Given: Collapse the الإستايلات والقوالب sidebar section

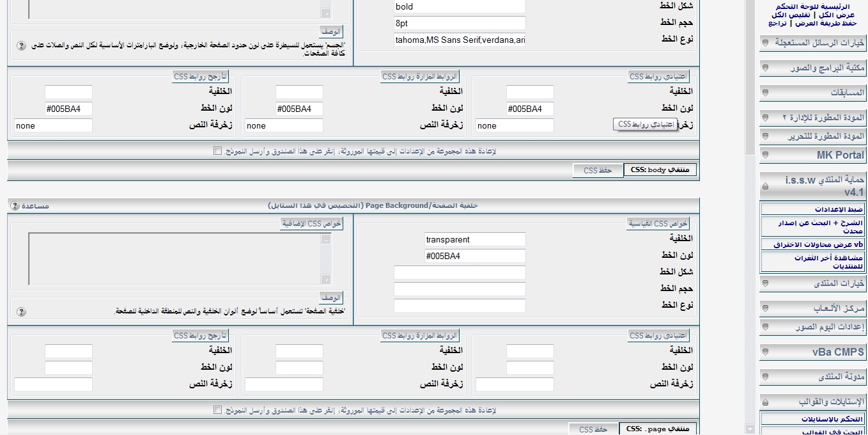Looking at the screenshot, I should [x=765, y=402].
